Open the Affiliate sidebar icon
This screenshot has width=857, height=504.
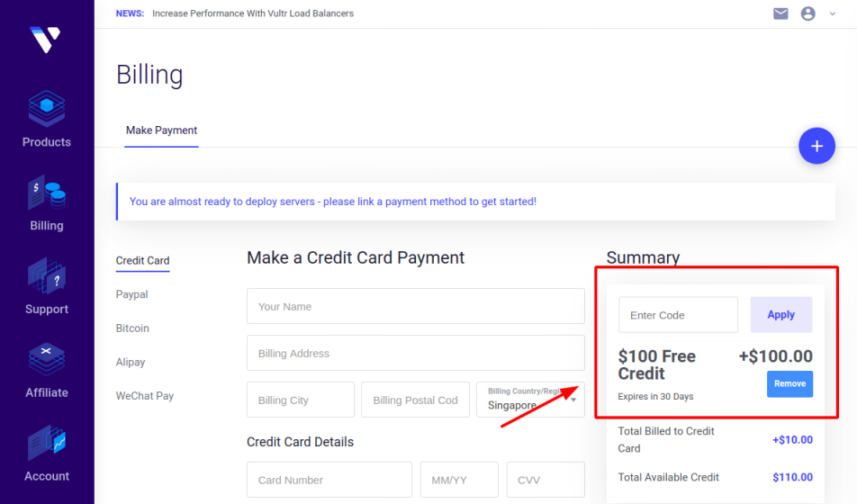tap(47, 360)
